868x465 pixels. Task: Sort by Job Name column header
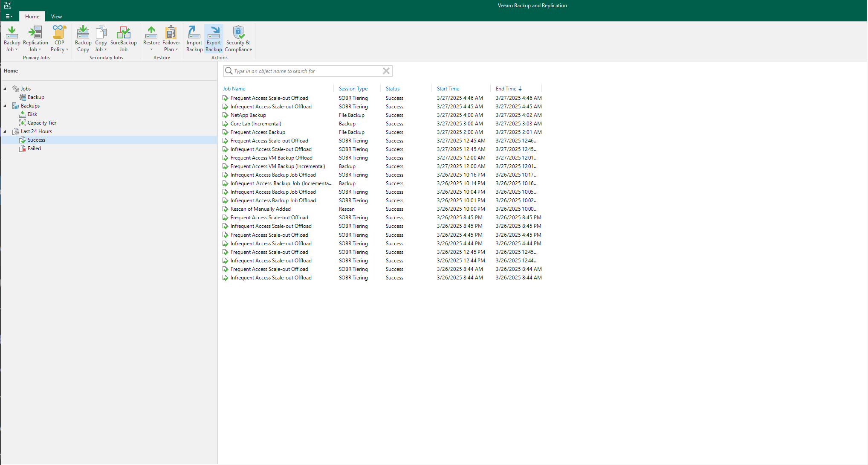click(234, 89)
